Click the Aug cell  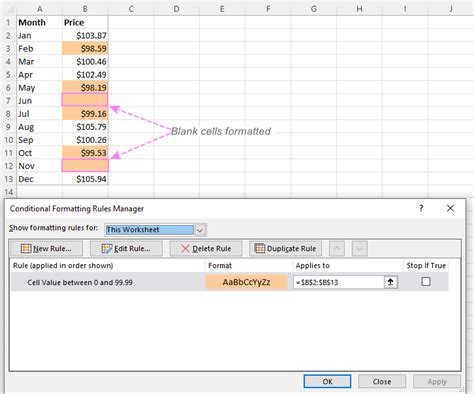pyautogui.click(x=39, y=127)
